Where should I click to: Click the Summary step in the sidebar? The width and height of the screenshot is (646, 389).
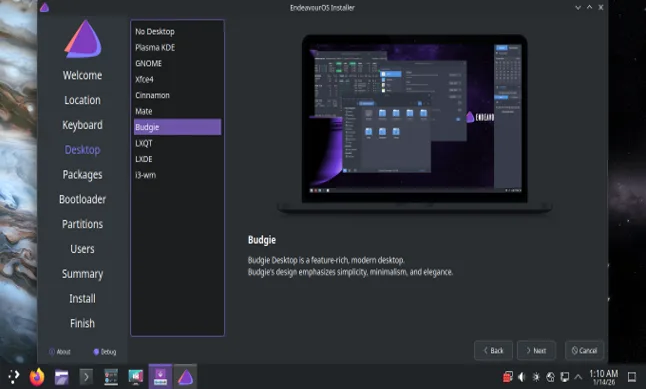[82, 274]
